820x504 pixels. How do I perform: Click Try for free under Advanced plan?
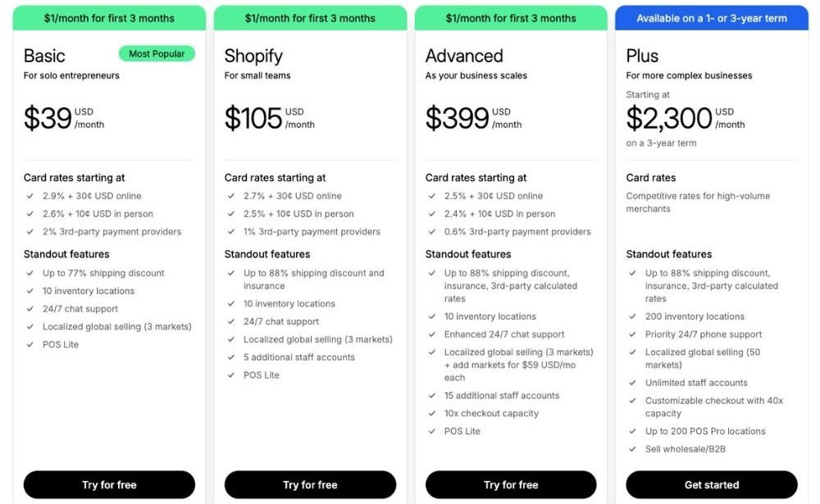(511, 484)
